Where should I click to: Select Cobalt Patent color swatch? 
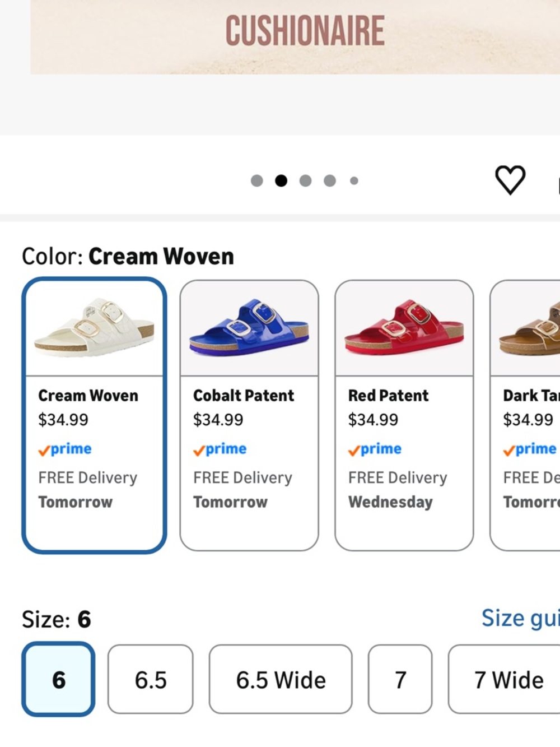click(249, 415)
